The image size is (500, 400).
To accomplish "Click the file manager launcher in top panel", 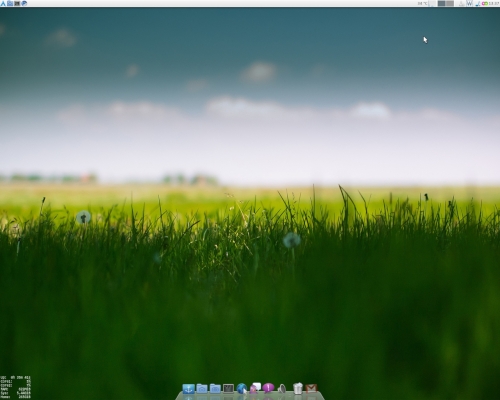I will click(10, 3).
